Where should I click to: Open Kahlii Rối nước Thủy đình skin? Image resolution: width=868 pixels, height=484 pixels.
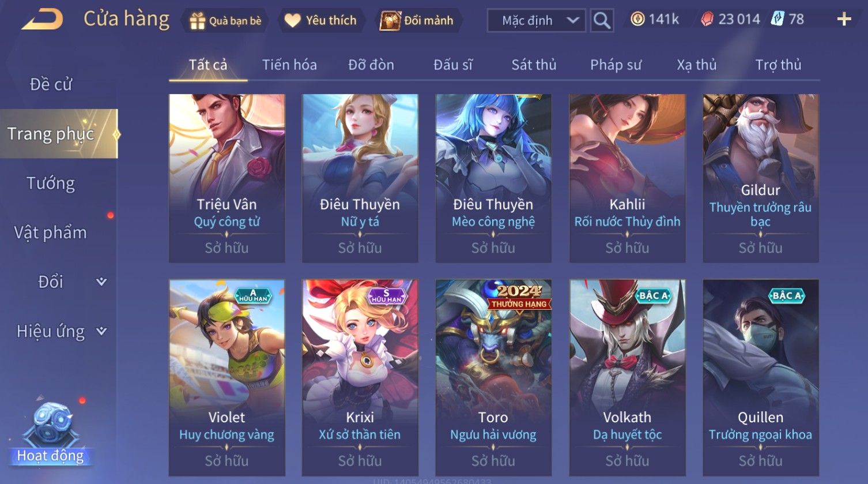(x=627, y=178)
